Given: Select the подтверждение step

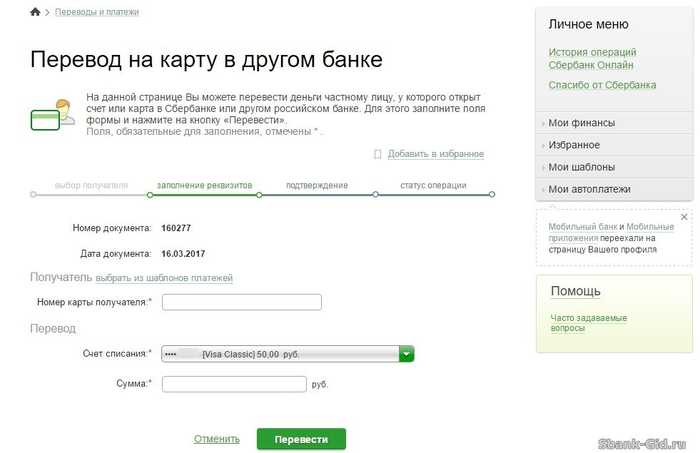Looking at the screenshot, I should [x=317, y=185].
